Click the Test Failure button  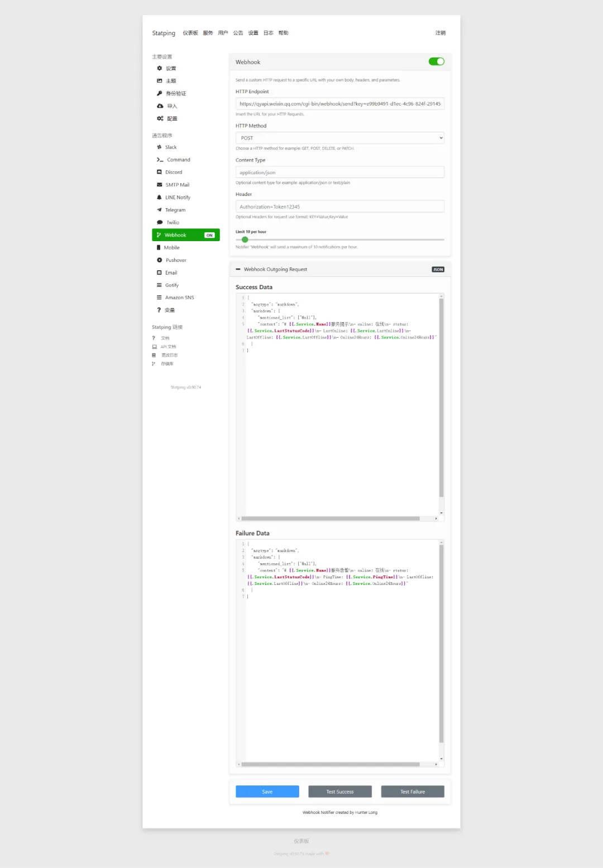[413, 792]
